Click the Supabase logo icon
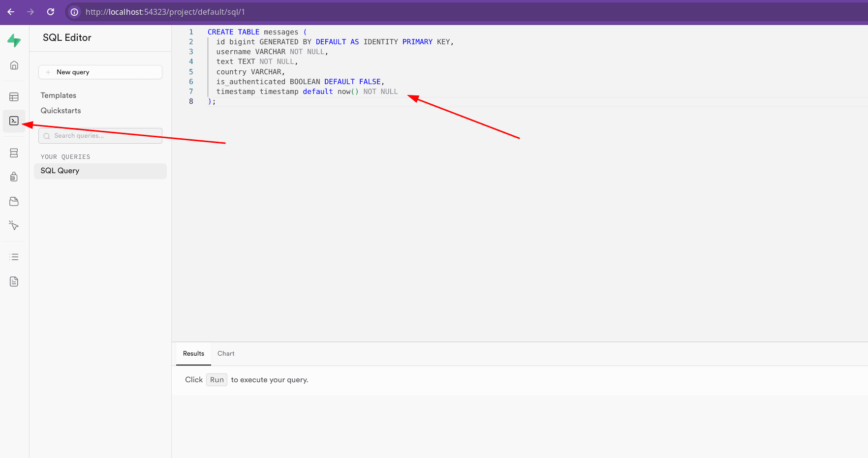The height and width of the screenshot is (458, 868). point(14,40)
